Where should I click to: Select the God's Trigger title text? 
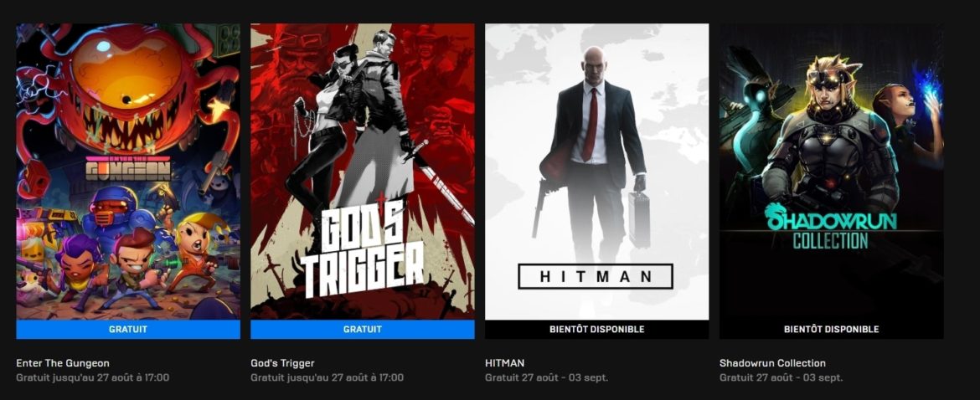click(282, 363)
